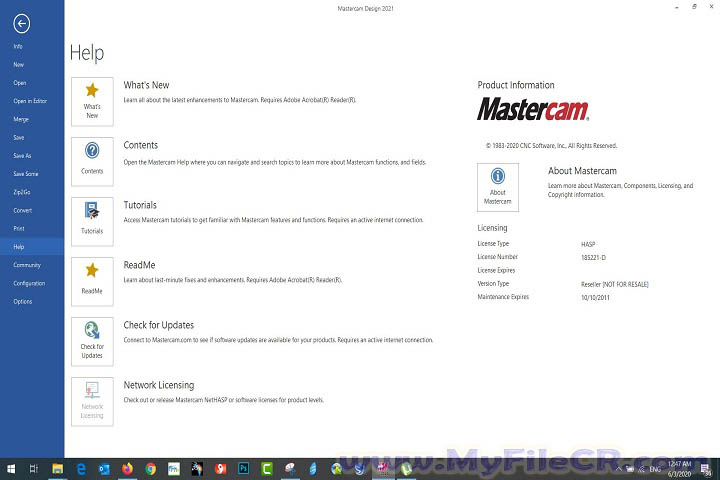The height and width of the screenshot is (480, 720).
Task: Open Task View on the taskbar
Action: (34, 469)
